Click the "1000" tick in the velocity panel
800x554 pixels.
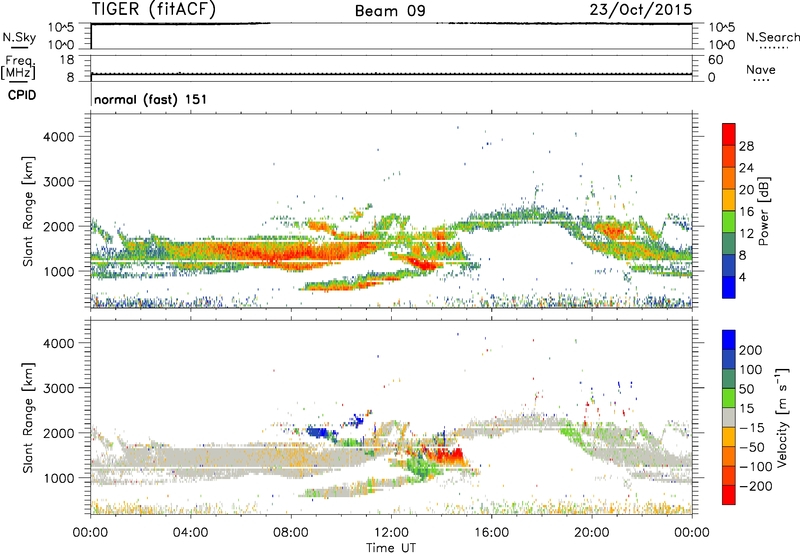[x=59, y=478]
